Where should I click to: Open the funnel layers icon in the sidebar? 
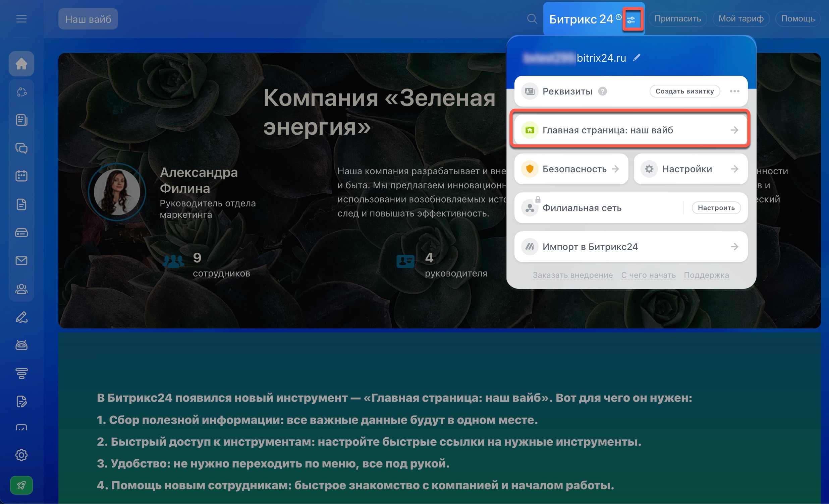21,374
